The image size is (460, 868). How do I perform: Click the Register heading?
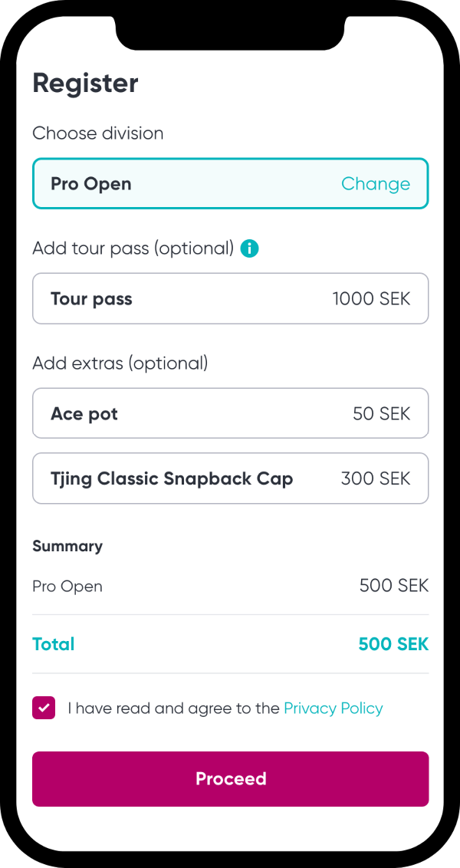pyautogui.click(x=85, y=83)
